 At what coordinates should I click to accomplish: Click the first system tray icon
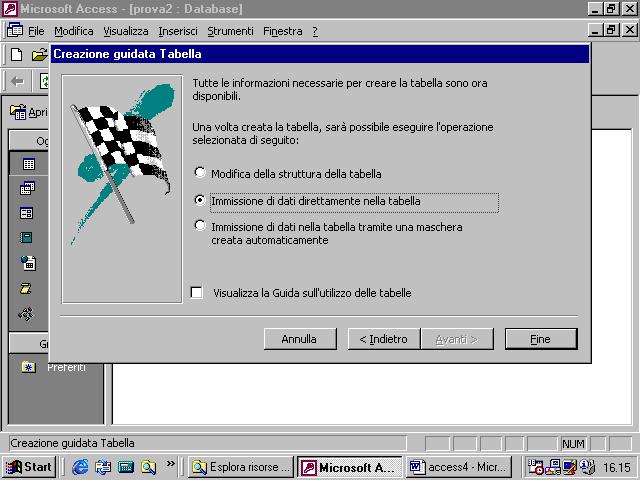coord(535,467)
